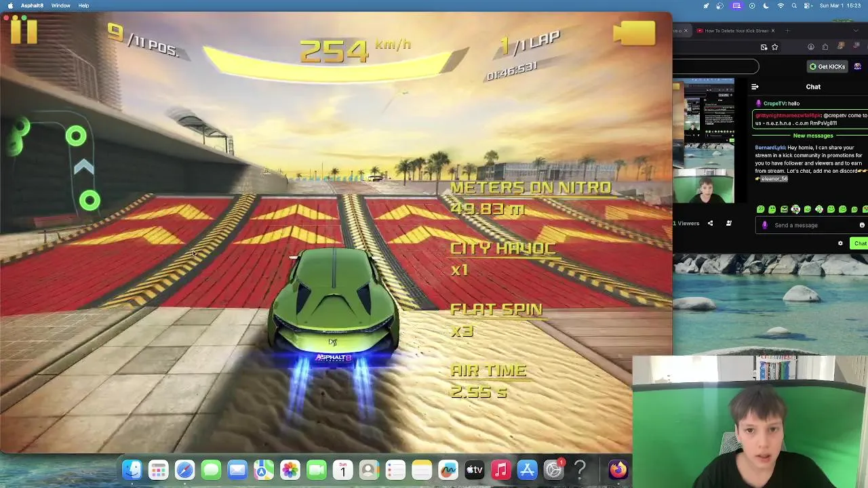
Task: Open chat settings gear
Action: click(840, 243)
